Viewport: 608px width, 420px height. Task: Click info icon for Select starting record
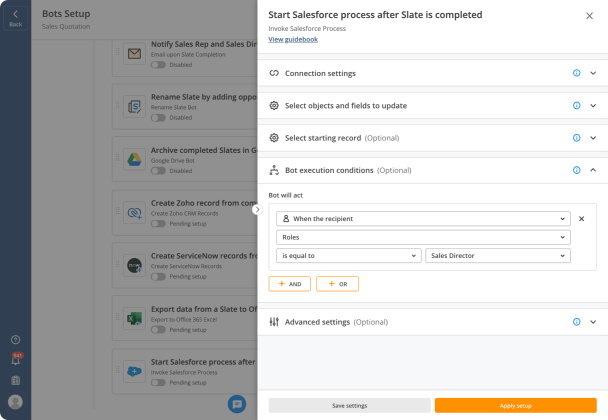tap(577, 138)
